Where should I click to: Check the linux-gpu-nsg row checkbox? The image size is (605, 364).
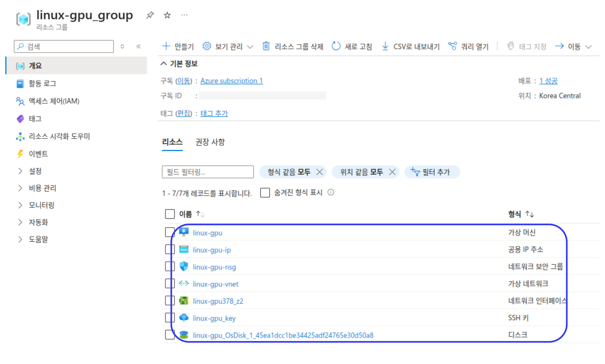click(170, 266)
